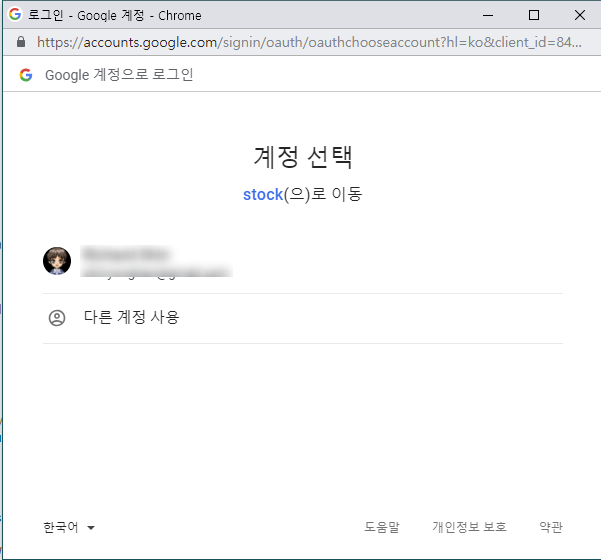Click 'Google 계정으로 로그인' header text

(119, 75)
